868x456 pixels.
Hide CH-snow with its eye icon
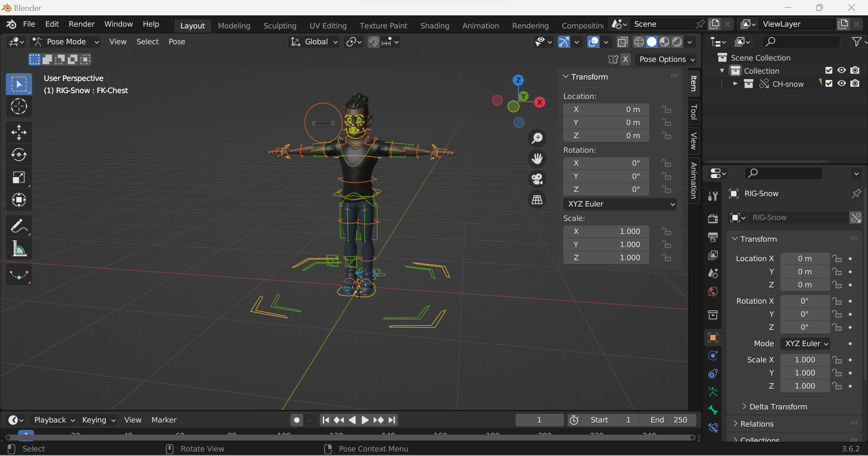841,84
